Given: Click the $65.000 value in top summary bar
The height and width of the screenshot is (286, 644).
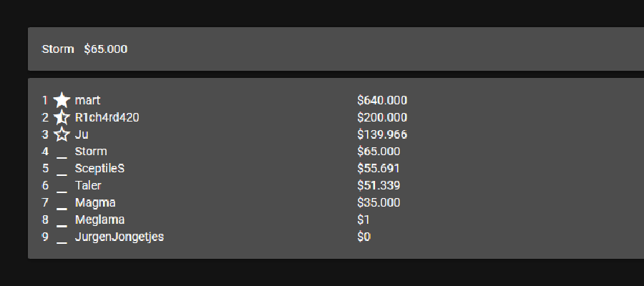Looking at the screenshot, I should pyautogui.click(x=106, y=49).
